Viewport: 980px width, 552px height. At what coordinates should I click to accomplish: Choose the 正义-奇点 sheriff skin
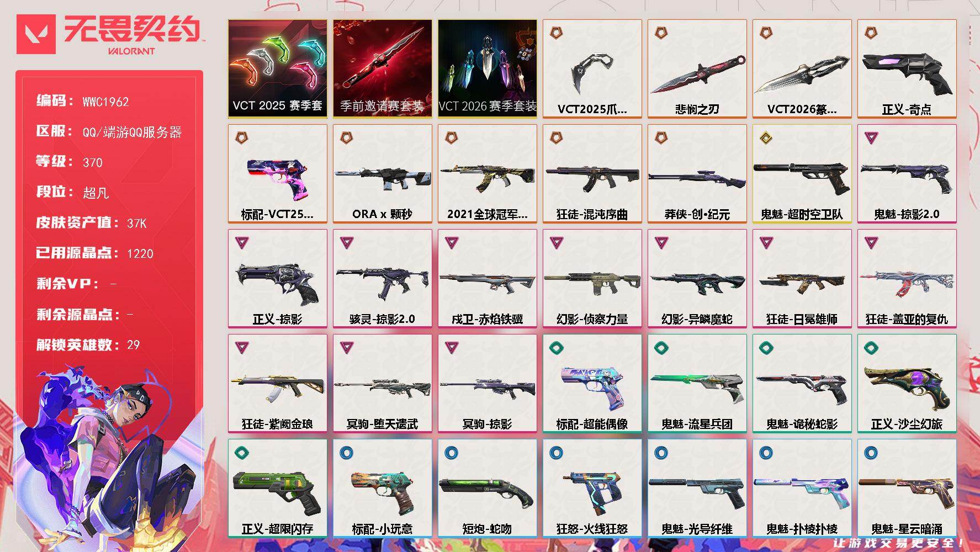(x=907, y=68)
